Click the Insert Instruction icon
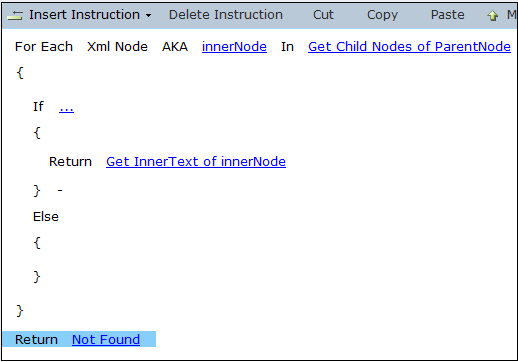 point(15,15)
